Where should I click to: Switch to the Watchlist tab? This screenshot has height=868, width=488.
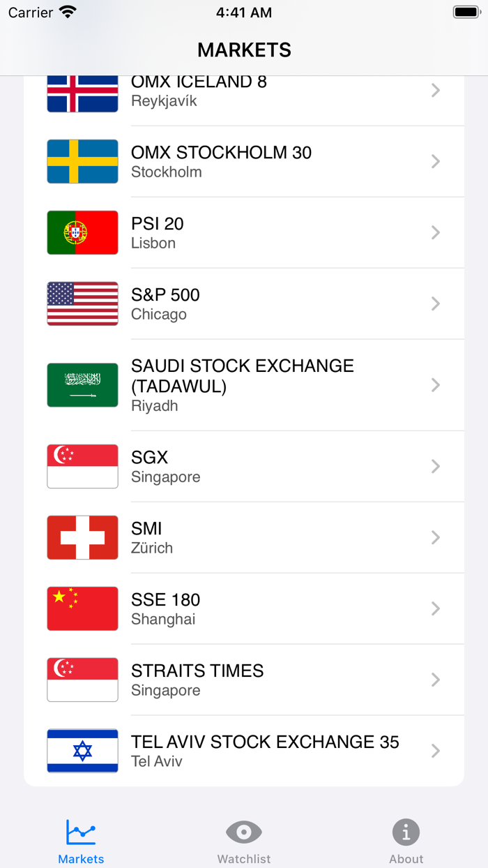pyautogui.click(x=243, y=839)
